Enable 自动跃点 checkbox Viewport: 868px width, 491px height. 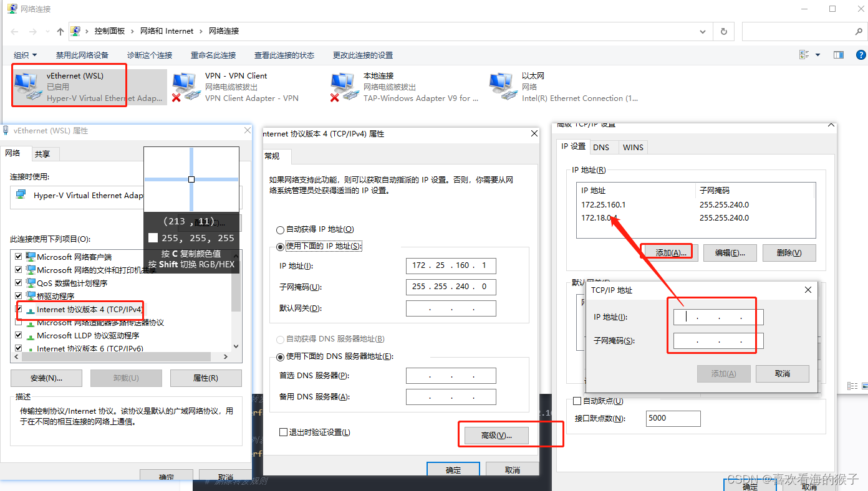tap(577, 401)
